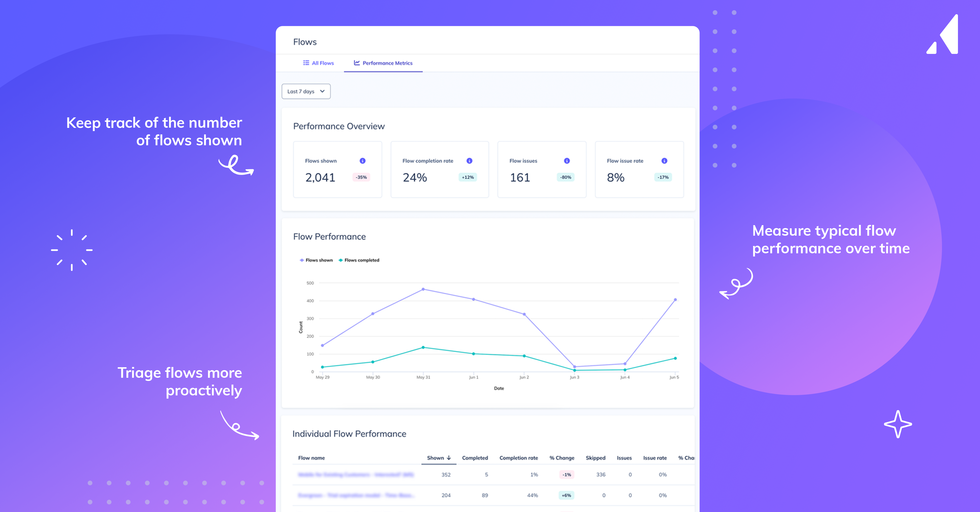Open the All Flows tab
Screen dimensions: 980x512
coord(318,63)
